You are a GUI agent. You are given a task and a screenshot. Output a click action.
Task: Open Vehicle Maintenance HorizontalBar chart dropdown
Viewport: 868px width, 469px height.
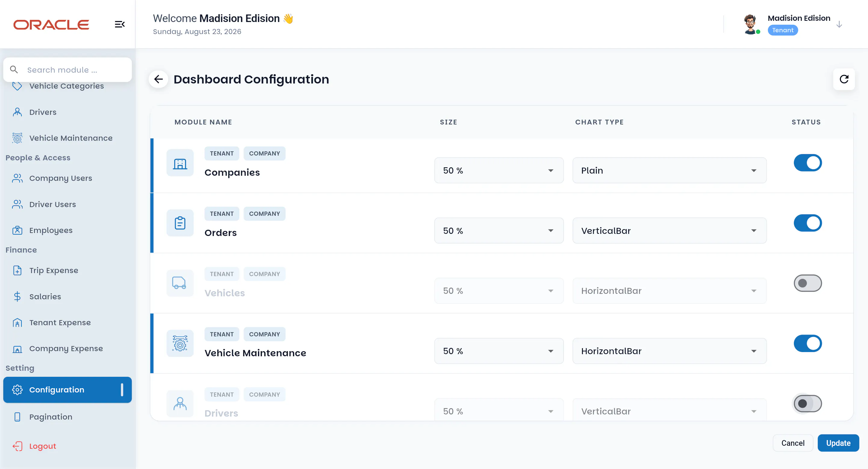(669, 351)
